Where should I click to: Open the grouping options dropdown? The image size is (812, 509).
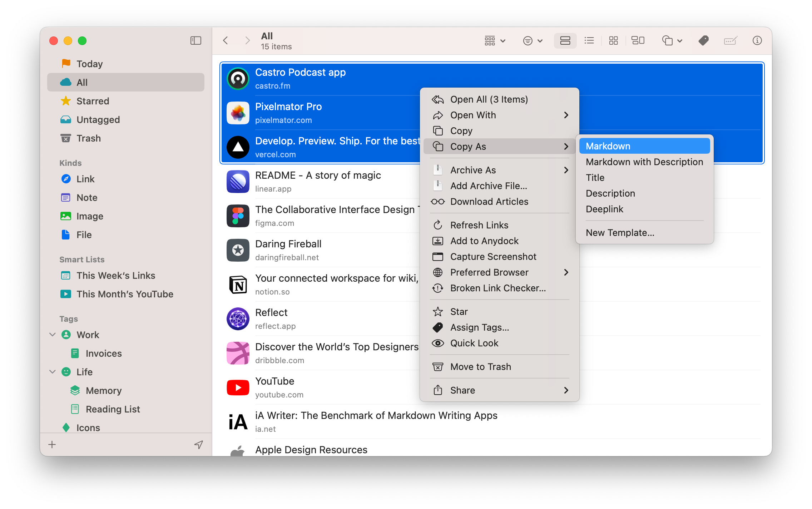(494, 40)
